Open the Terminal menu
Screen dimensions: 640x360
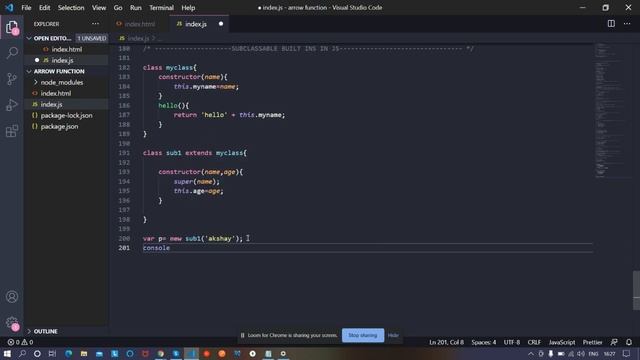click(161, 7)
